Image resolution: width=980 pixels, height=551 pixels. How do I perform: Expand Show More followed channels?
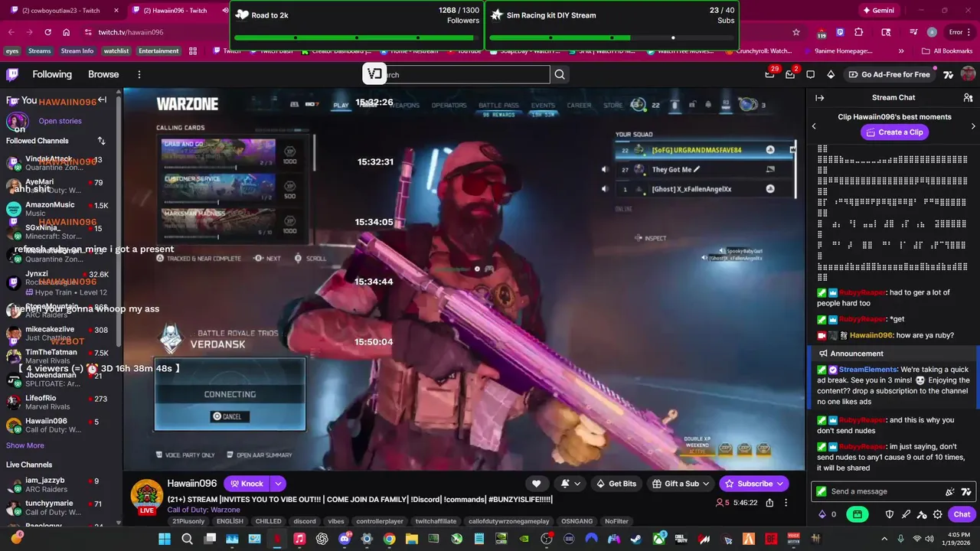coord(25,445)
